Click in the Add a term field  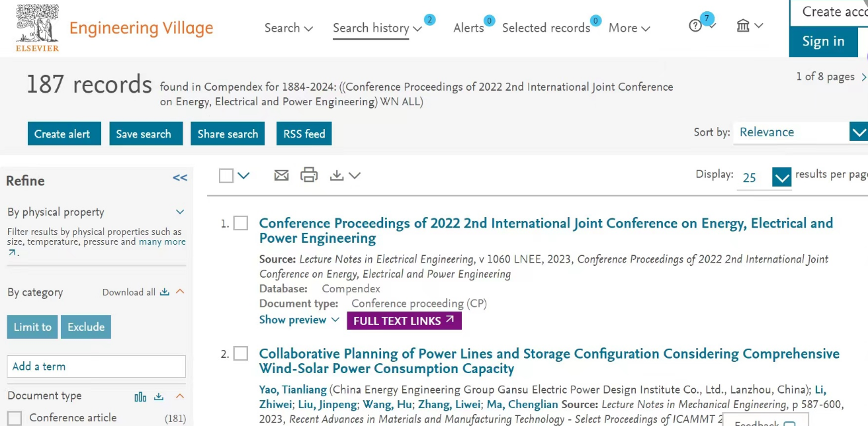pos(97,366)
